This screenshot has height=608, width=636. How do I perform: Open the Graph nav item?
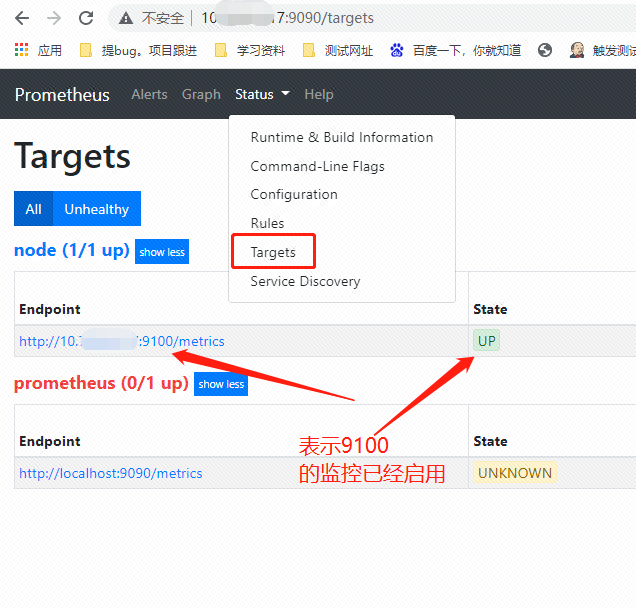click(x=201, y=95)
